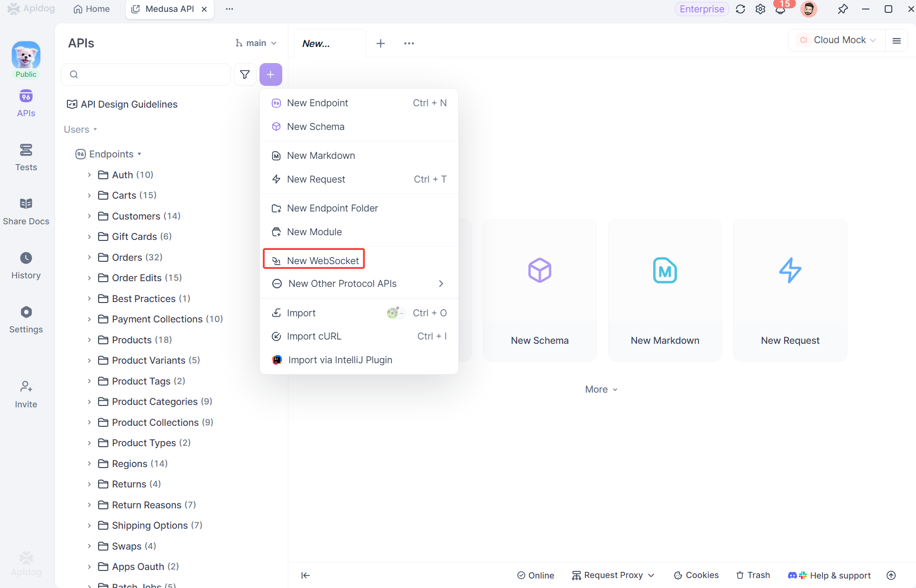Click the refresh sync icon in title bar

pyautogui.click(x=740, y=9)
